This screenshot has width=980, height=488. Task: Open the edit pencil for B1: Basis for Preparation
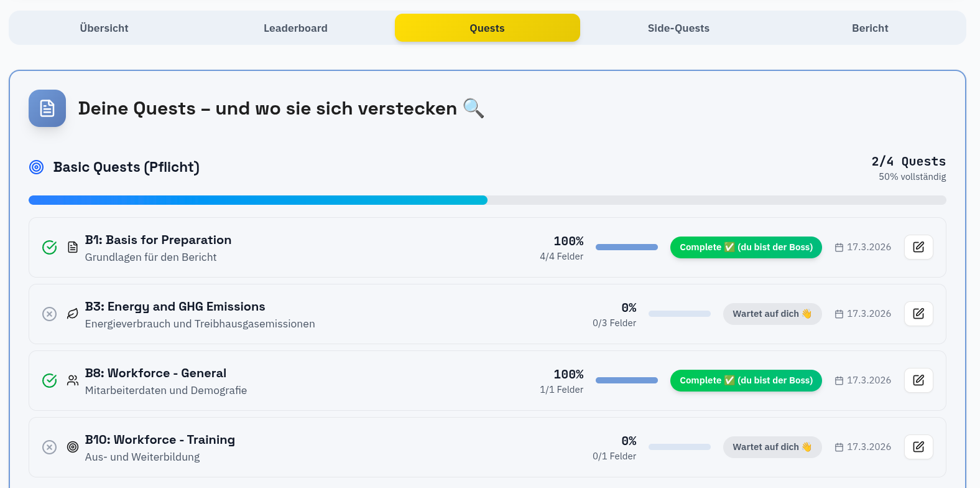coord(918,247)
